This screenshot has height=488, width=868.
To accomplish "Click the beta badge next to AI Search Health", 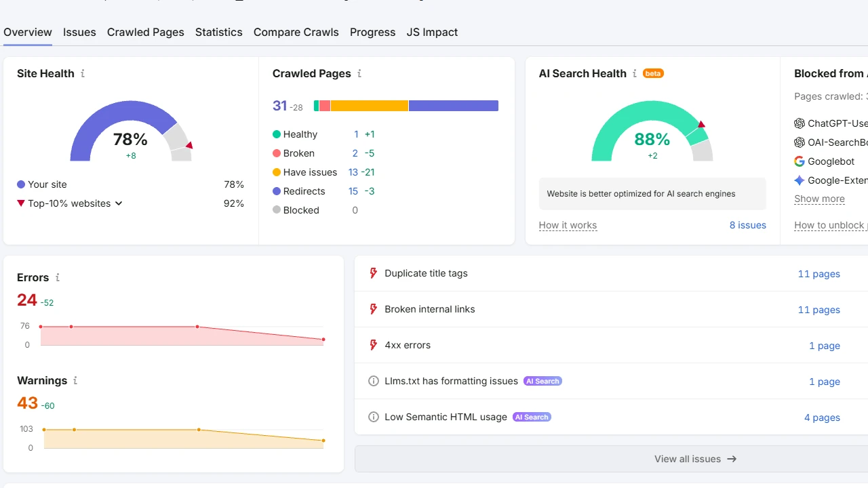I will [653, 73].
